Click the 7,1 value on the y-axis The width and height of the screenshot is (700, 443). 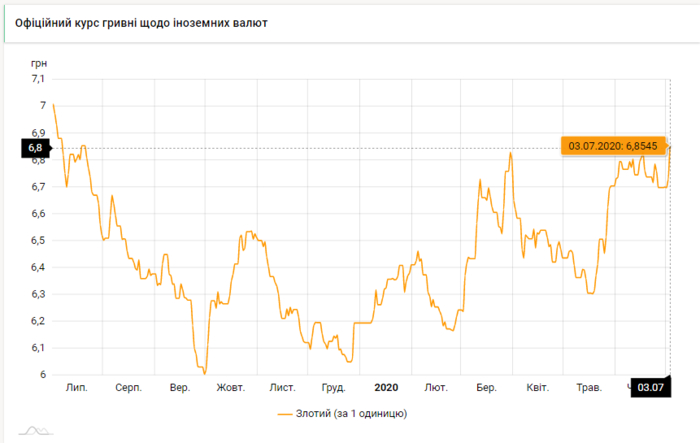pos(38,78)
